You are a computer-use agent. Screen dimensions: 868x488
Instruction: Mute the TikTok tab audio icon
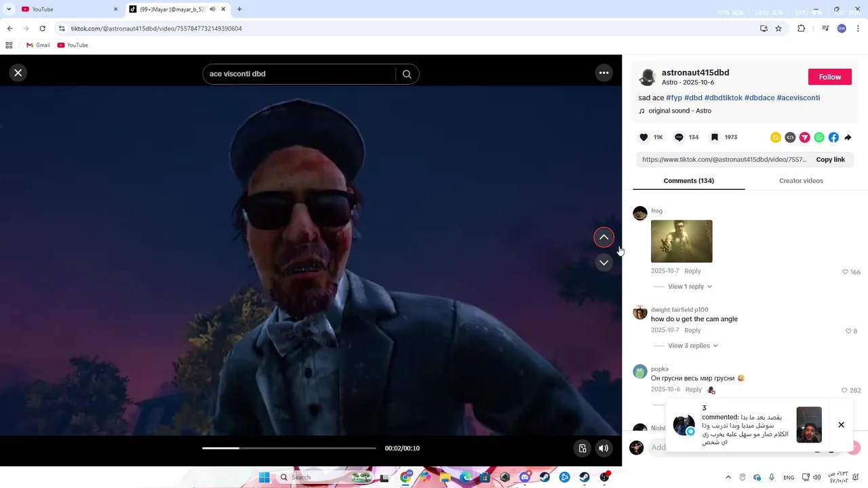[212, 9]
